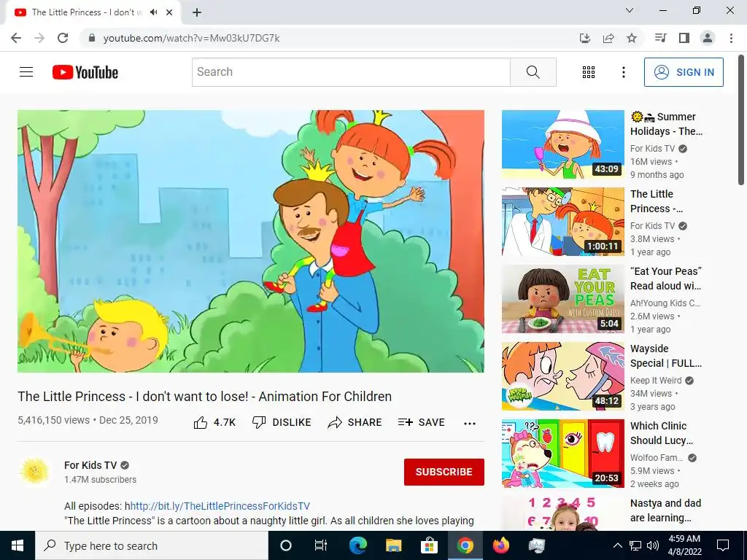Open Windows notification center
Viewport: 747px width, 560px height.
tap(723, 545)
